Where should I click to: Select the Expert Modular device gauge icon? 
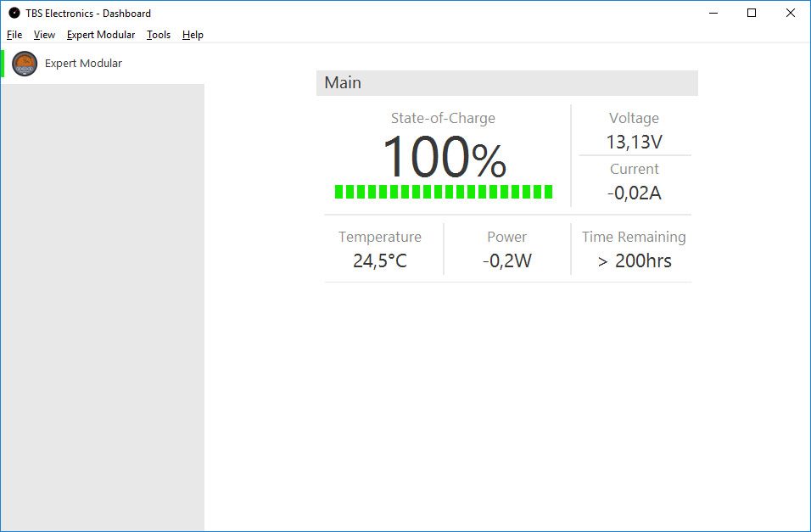25,64
